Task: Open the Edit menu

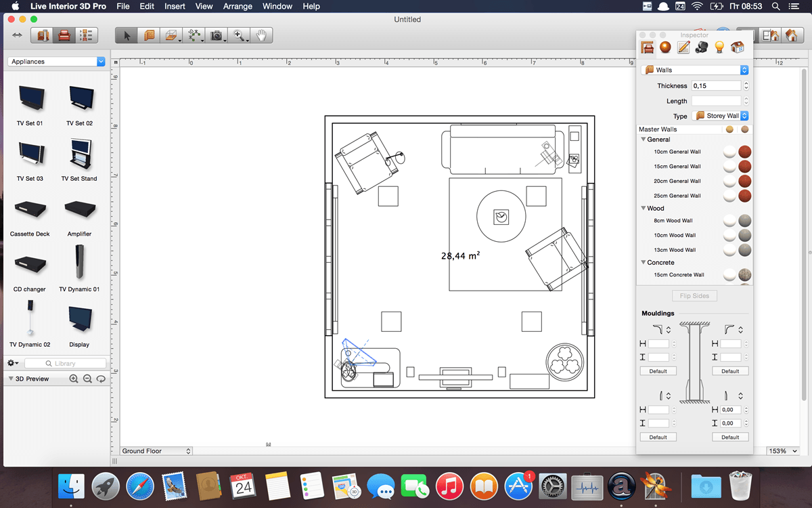Action: (x=147, y=6)
